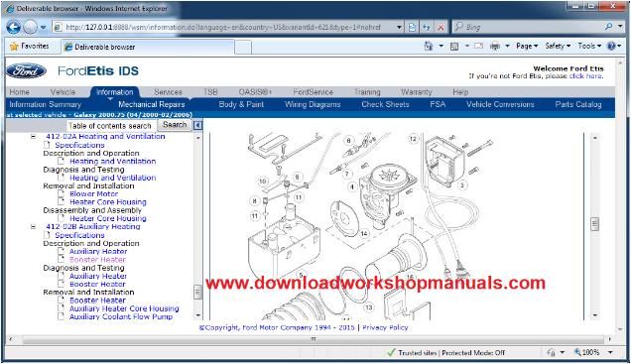
Task: Click the 'click here' link
Action: point(585,76)
